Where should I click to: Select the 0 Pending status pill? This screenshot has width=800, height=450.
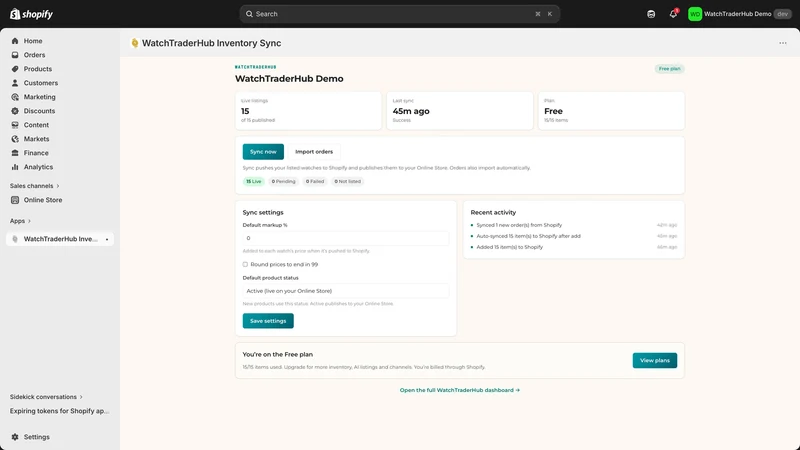click(283, 181)
